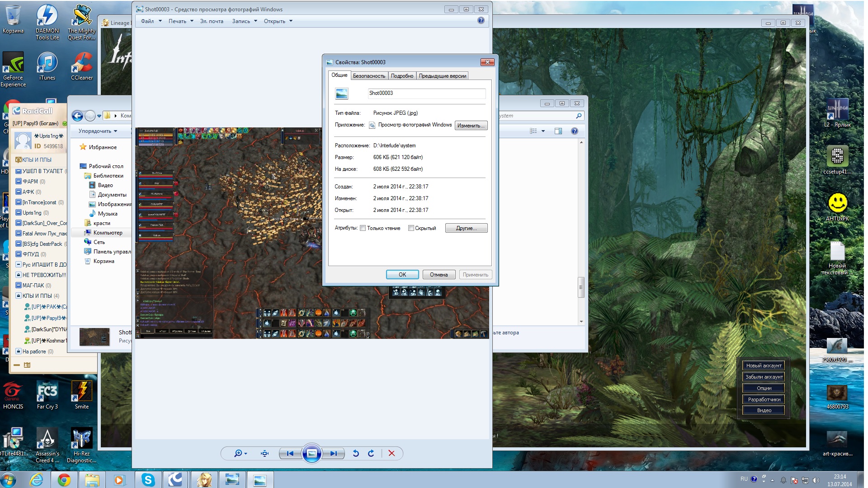Image resolution: width=868 pixels, height=488 pixels.
Task: Open recent locations dropdown beside Explorer arrows
Action: 99,116
